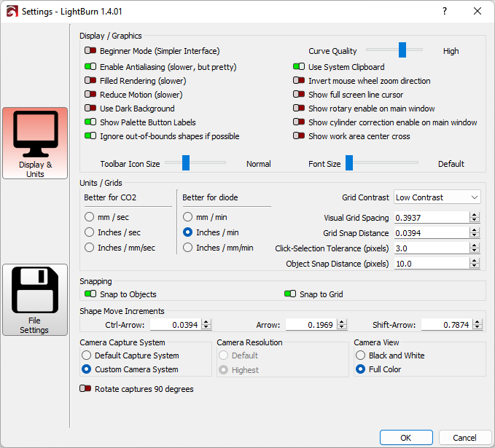Screen dimensions: 495x448
Task: Choose Custom Camera System
Action: click(x=86, y=369)
